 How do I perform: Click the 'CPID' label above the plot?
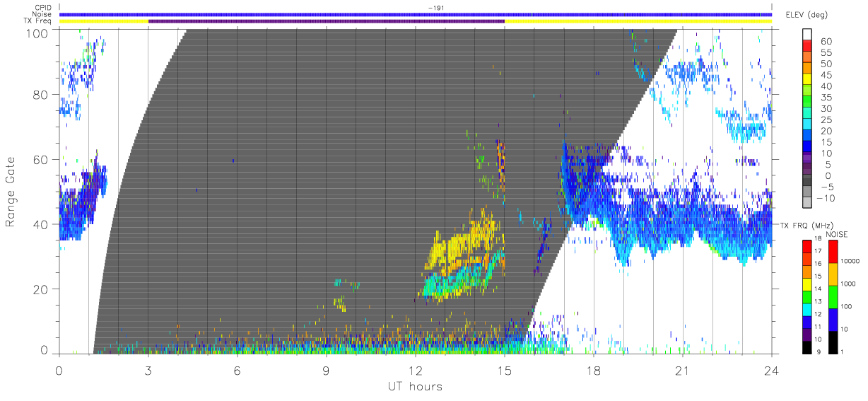pyautogui.click(x=44, y=8)
